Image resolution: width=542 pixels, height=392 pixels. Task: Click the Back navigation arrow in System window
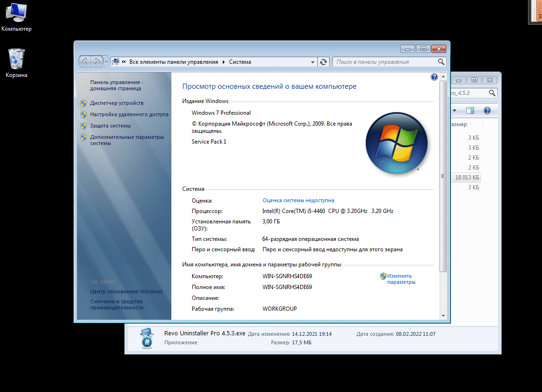85,61
